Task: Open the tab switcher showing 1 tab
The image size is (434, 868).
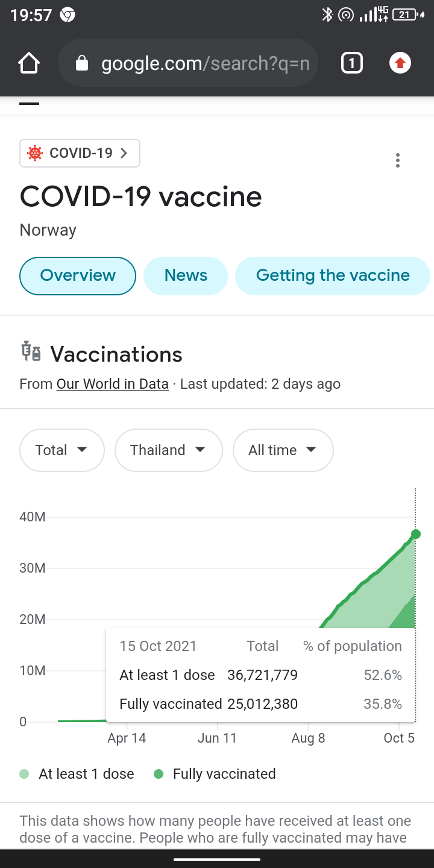Action: pyautogui.click(x=352, y=63)
